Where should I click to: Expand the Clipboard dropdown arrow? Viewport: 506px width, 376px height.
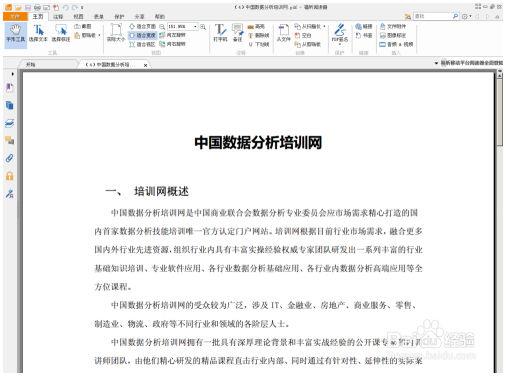99,35
